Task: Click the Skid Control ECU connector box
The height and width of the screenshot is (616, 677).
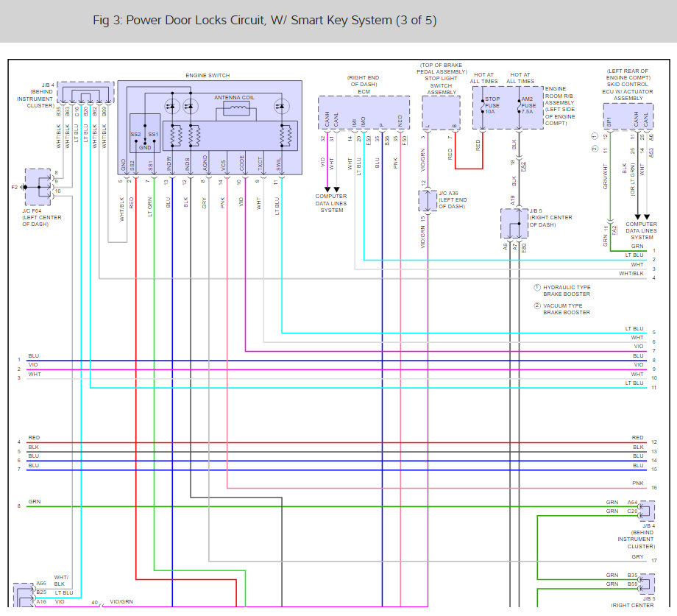Action: coord(628,116)
